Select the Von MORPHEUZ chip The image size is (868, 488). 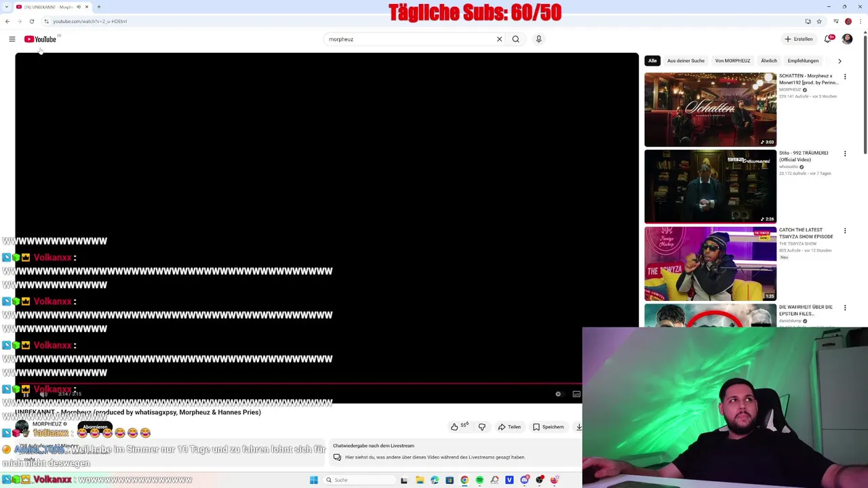click(732, 61)
